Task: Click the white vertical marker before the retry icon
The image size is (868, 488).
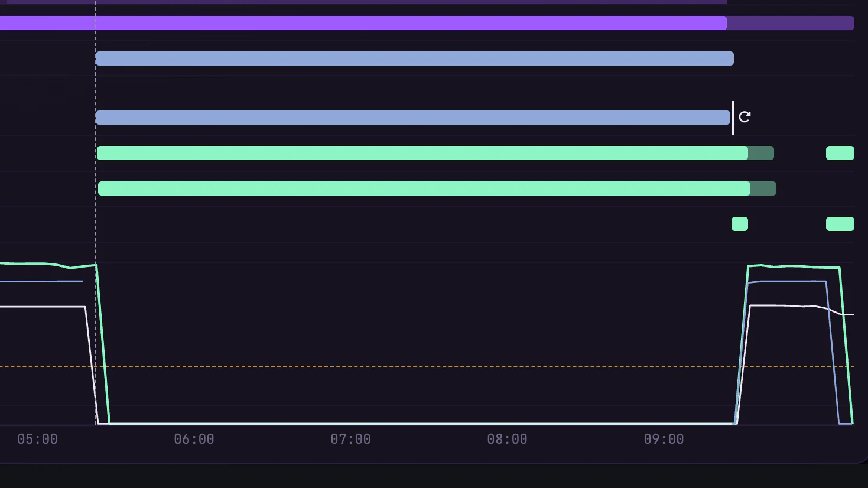Action: (x=733, y=118)
